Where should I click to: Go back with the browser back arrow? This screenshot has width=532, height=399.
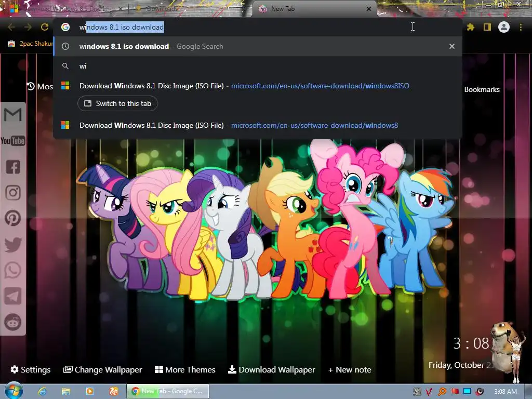pos(11,27)
